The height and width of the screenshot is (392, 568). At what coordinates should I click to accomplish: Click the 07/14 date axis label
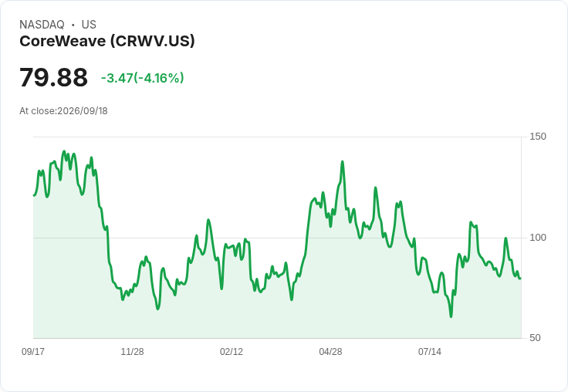(x=430, y=351)
